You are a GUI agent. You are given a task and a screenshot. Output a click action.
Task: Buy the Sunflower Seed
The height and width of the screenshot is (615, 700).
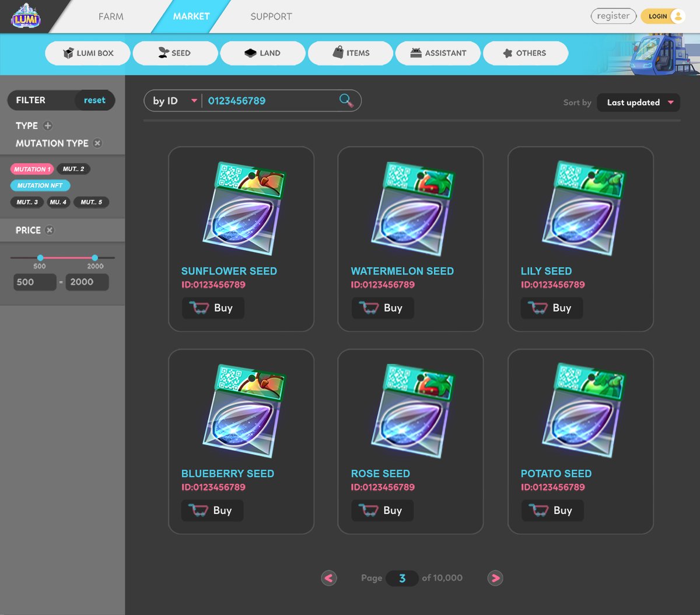point(213,308)
